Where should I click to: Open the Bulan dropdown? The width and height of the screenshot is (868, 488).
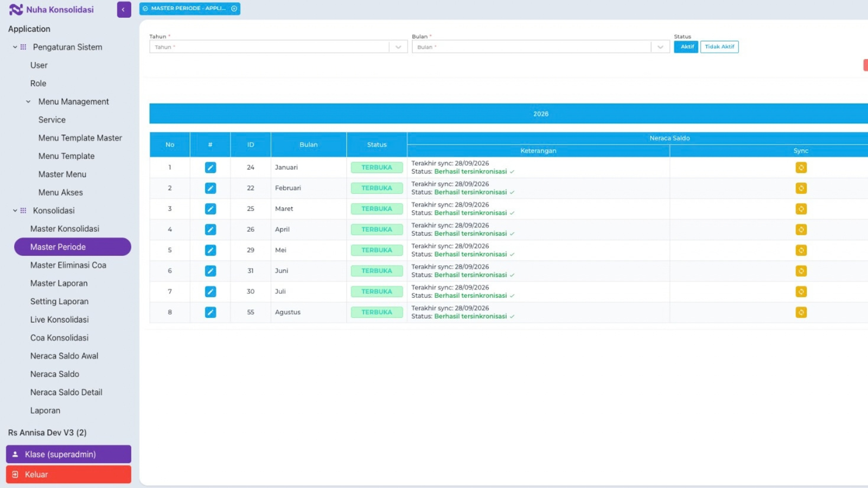(x=540, y=47)
